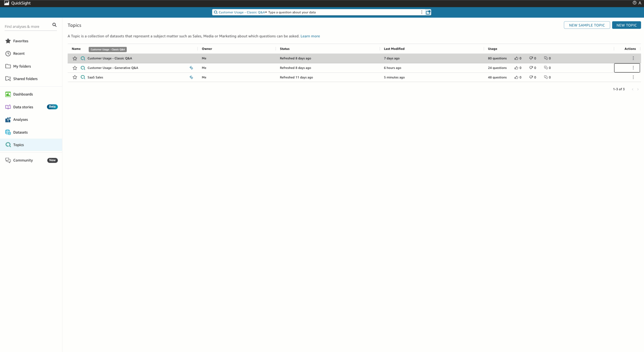644x352 pixels.
Task: Select Shared folders in the sidebar
Action: tap(25, 79)
